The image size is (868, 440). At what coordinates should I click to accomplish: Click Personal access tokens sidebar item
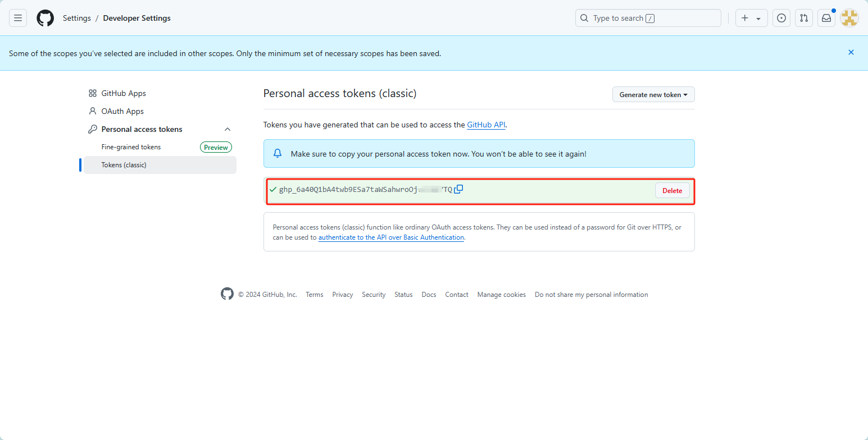tap(142, 129)
